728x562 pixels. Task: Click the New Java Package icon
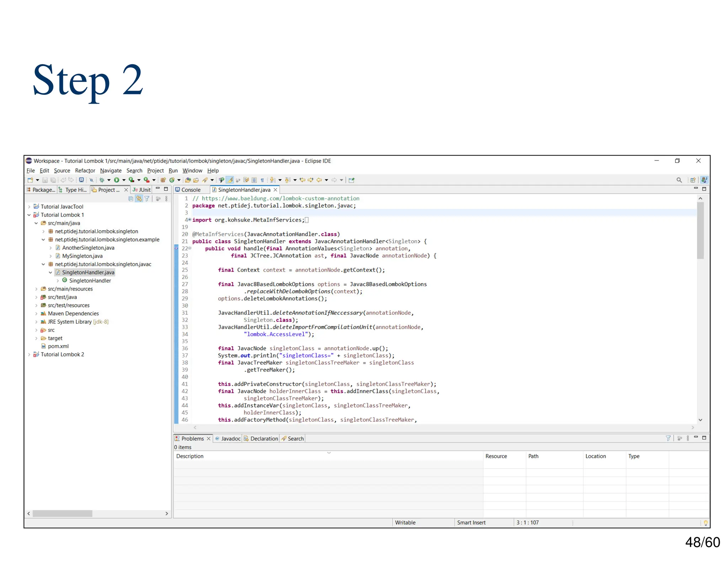click(x=163, y=180)
